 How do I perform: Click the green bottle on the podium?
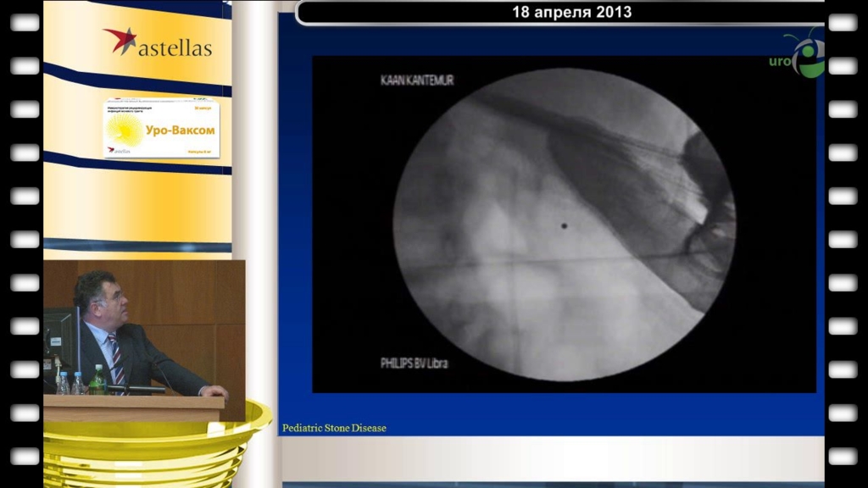[98, 380]
